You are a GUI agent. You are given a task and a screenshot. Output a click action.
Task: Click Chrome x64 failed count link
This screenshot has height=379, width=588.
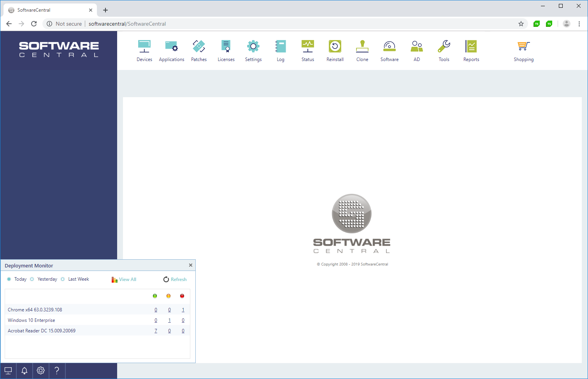[183, 310]
